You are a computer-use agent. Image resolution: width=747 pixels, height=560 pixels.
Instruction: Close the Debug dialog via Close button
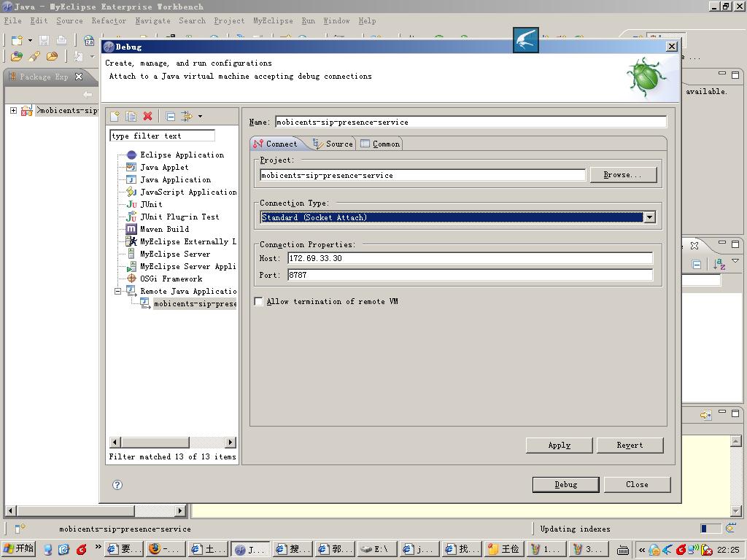tap(637, 484)
